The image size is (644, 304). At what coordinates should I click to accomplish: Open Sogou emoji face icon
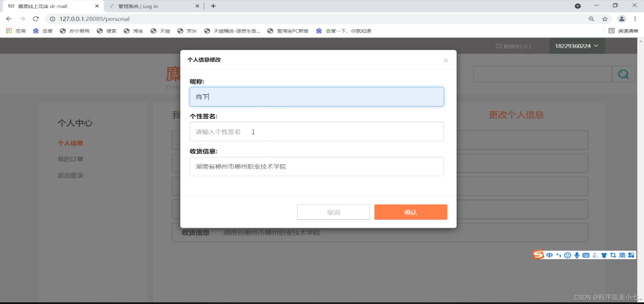tap(568, 255)
